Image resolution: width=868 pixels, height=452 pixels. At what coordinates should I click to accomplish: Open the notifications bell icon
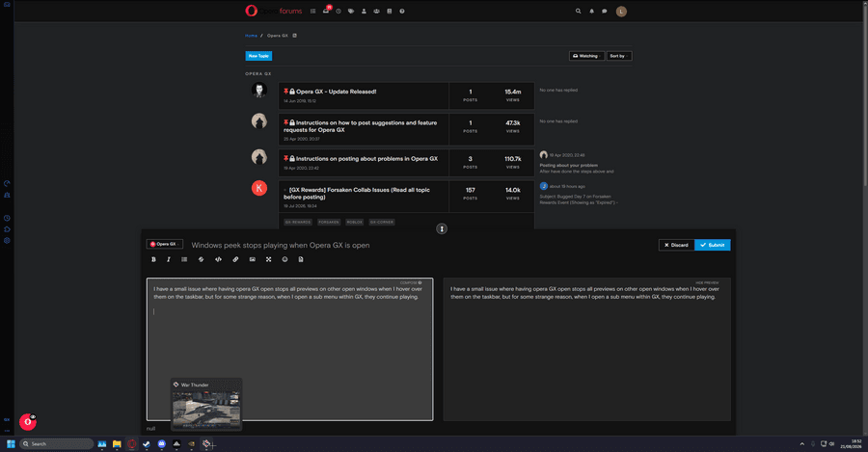point(591,11)
